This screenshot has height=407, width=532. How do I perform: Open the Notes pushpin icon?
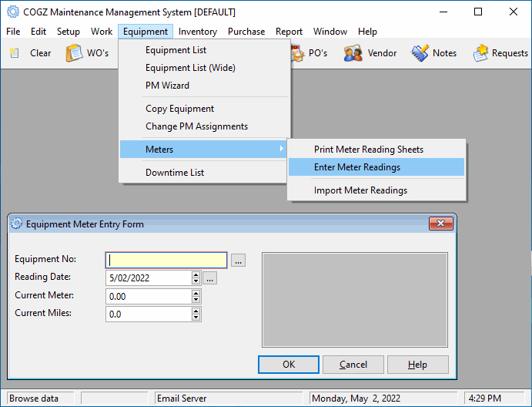tap(420, 53)
